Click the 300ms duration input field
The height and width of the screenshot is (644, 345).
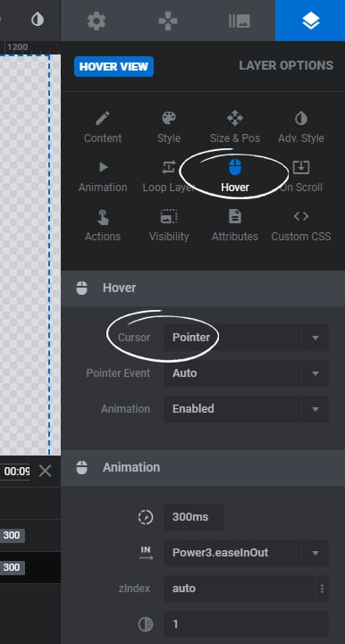(194, 517)
